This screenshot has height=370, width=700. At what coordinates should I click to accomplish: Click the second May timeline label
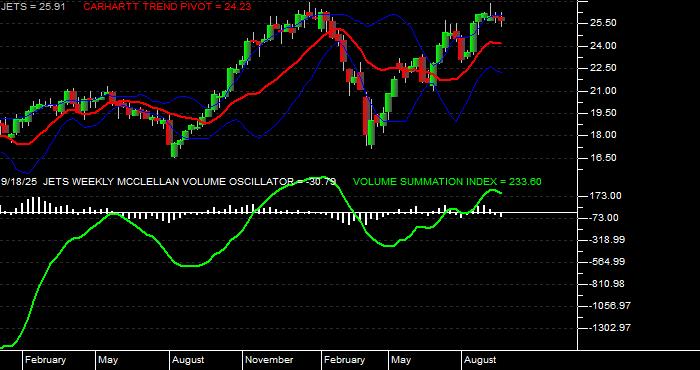[x=401, y=360]
